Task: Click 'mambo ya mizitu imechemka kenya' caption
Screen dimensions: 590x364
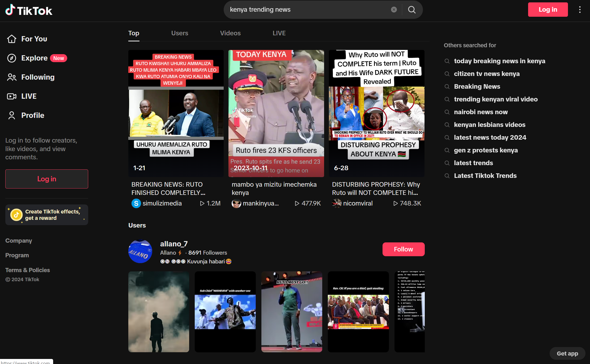Action: click(x=274, y=189)
